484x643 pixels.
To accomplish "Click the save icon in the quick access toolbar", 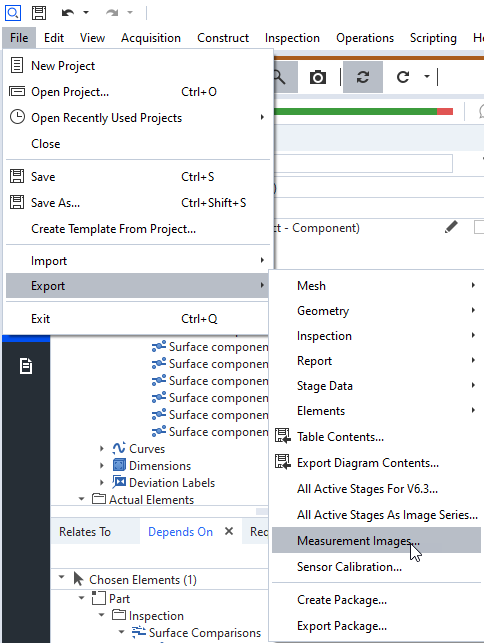I will 39,13.
